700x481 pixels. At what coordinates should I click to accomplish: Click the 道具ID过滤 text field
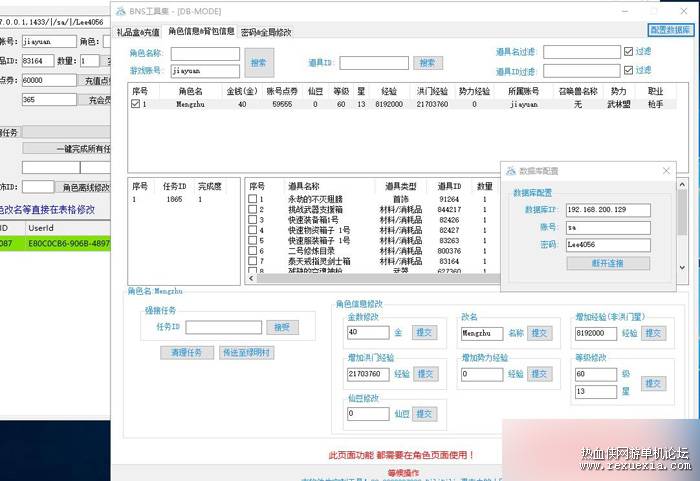tap(582, 71)
